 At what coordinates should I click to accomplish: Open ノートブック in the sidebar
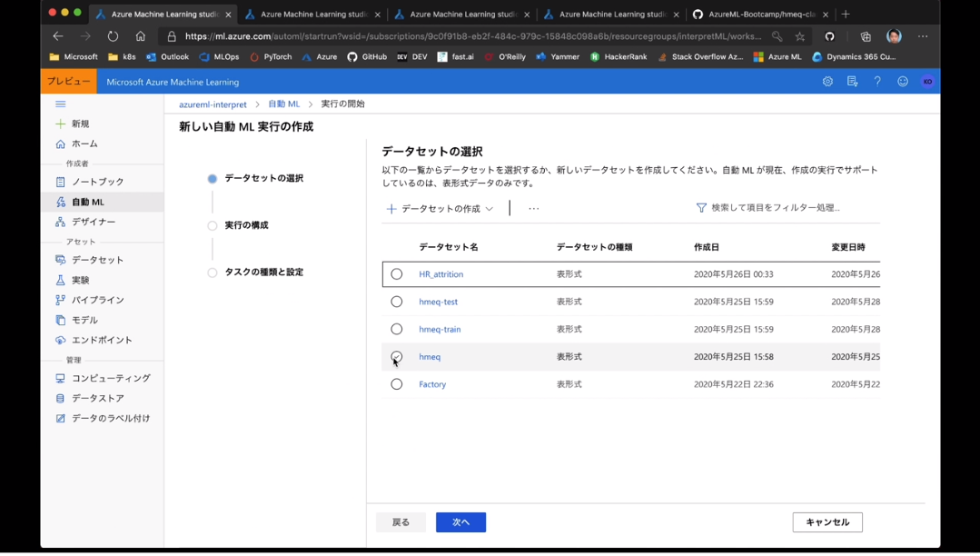coord(90,182)
